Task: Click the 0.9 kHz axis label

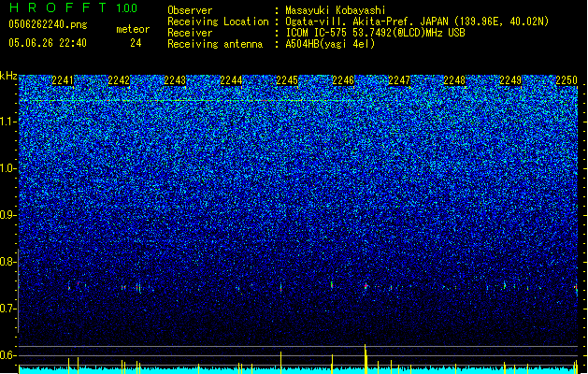Action: coord(8,215)
